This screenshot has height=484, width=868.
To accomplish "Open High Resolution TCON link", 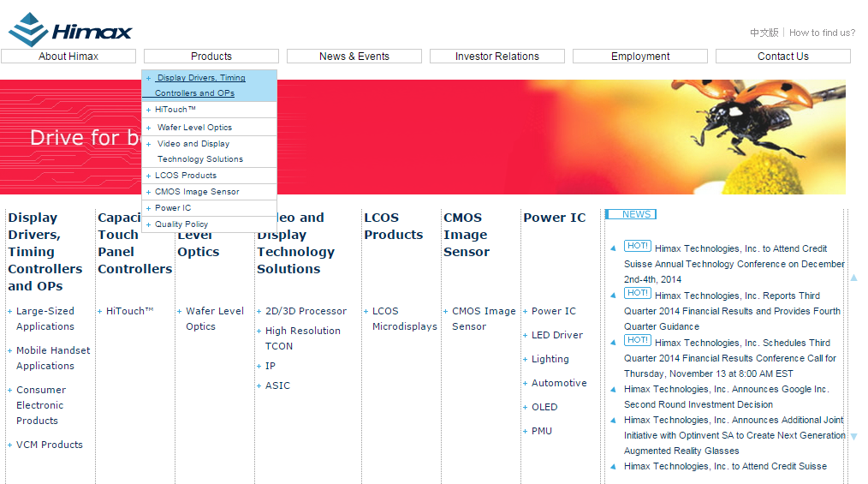I will point(303,338).
